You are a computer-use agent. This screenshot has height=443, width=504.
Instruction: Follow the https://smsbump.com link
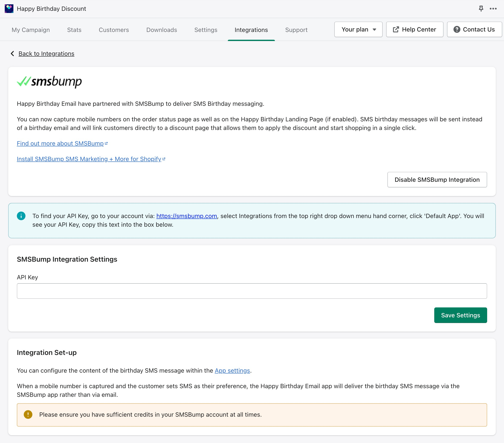pos(186,216)
